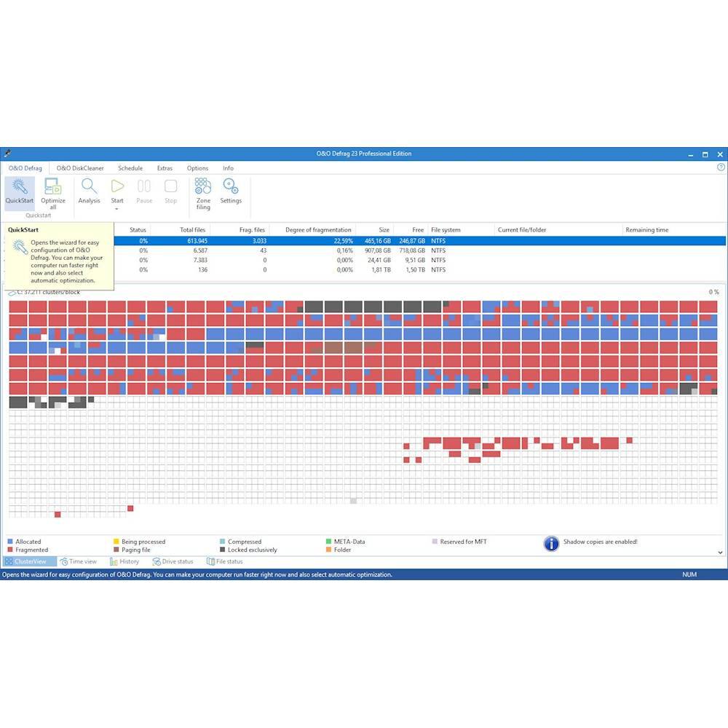
Task: Run Analysis with the magnifier icon
Action: [89, 186]
